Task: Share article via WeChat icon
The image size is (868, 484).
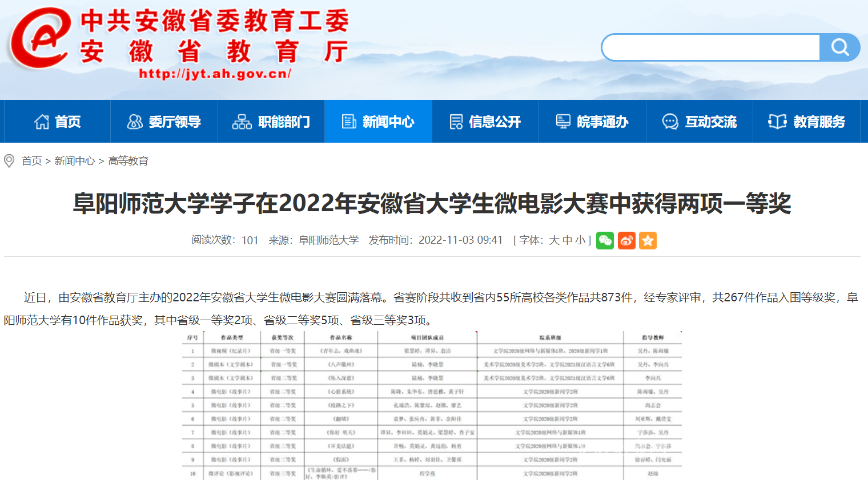Action: pos(605,241)
